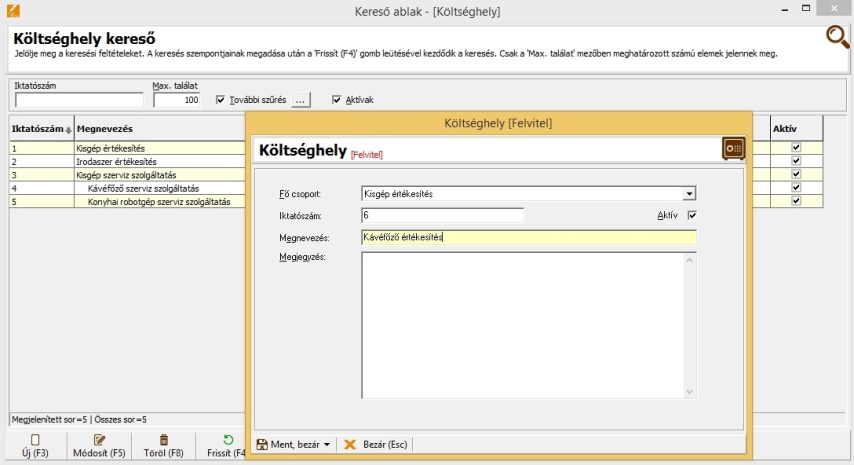
Task: Click the Töröl (F8) delete button
Action: [x=163, y=446]
